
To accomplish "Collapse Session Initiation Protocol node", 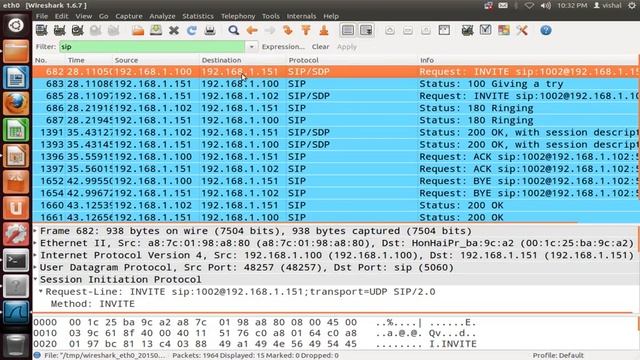I will click(x=36, y=280).
